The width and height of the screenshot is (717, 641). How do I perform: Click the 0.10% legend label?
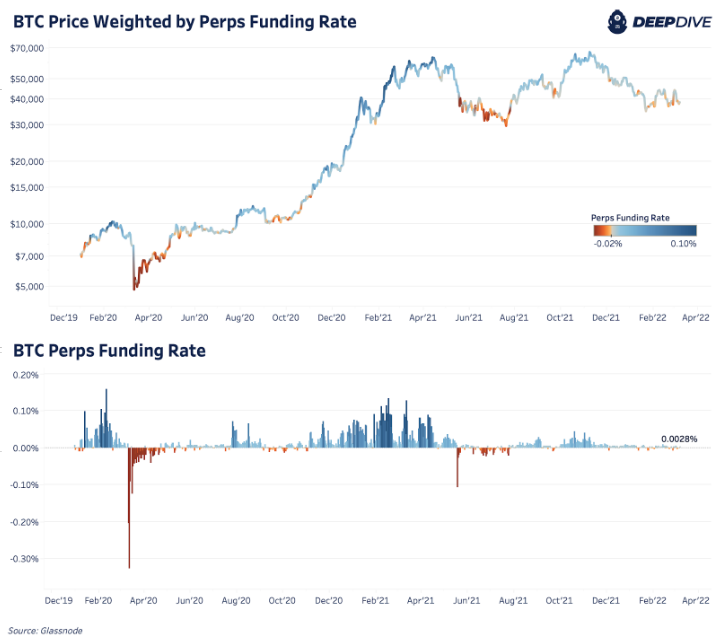[x=683, y=244]
